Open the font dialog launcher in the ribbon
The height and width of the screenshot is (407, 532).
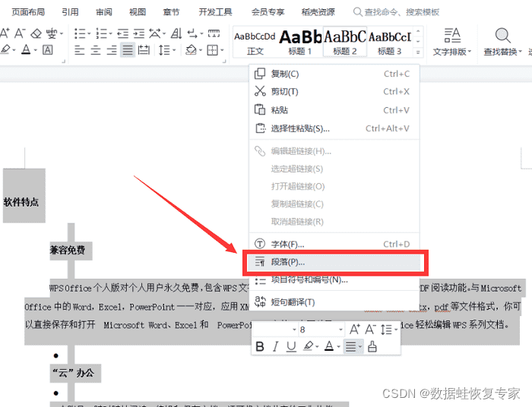click(63, 62)
